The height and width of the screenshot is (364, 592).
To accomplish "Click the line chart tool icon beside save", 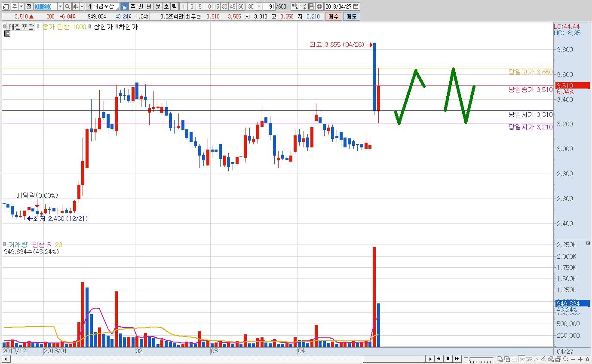I will click(303, 6).
